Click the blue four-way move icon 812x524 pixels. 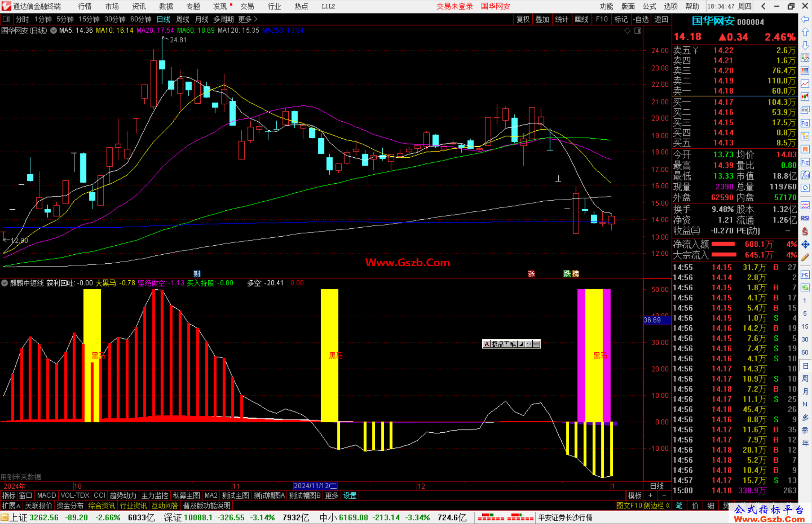pyautogui.click(x=805, y=245)
